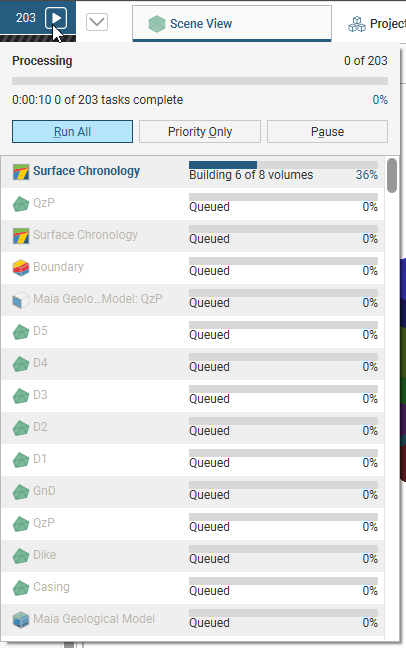Click the active Surface Chronology icon

click(x=21, y=172)
